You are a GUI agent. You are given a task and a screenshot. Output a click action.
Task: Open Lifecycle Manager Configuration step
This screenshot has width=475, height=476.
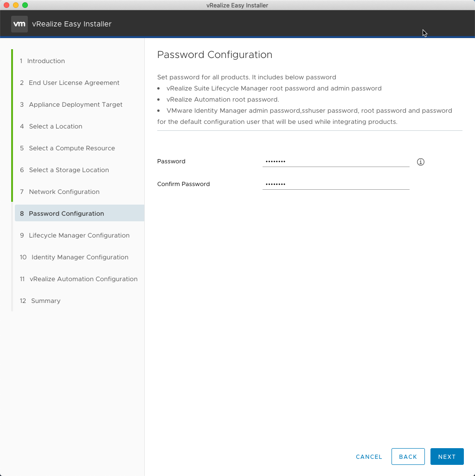[79, 235]
